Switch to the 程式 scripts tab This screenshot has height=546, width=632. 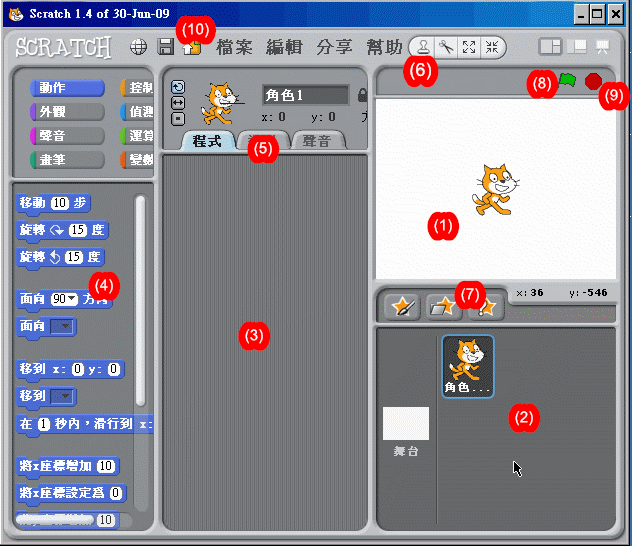(207, 141)
